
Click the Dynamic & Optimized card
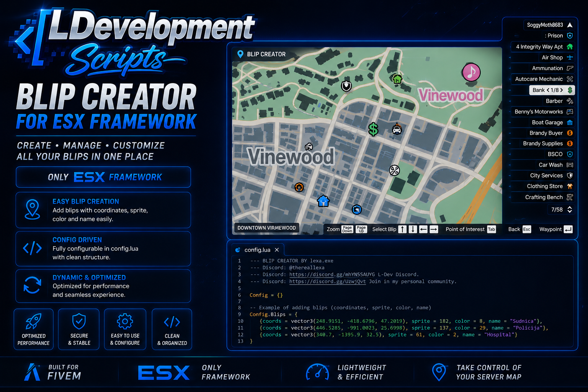point(103,286)
